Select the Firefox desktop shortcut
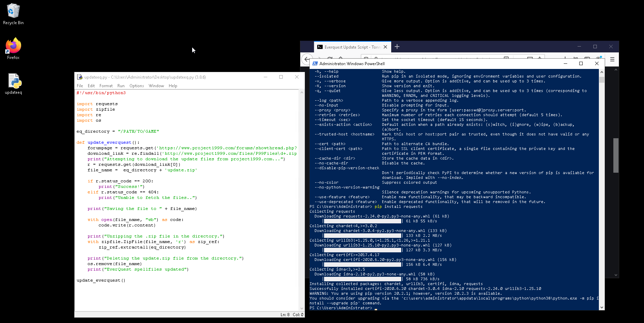 pos(13,49)
